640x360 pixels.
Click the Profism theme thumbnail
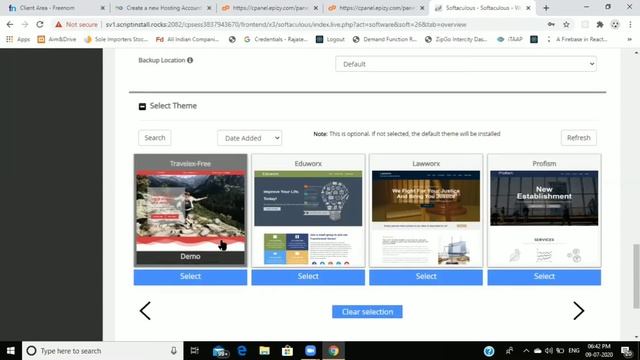pos(544,217)
